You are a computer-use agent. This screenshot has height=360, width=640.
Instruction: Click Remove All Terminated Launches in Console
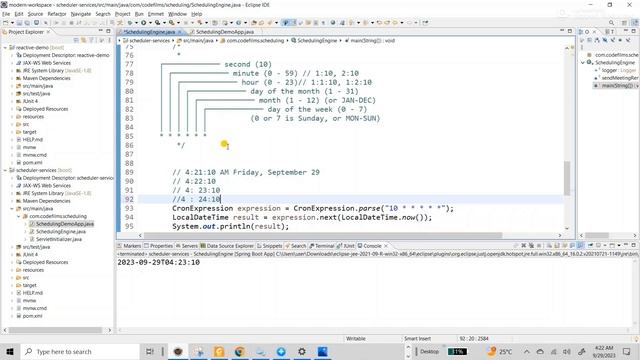(x=531, y=246)
